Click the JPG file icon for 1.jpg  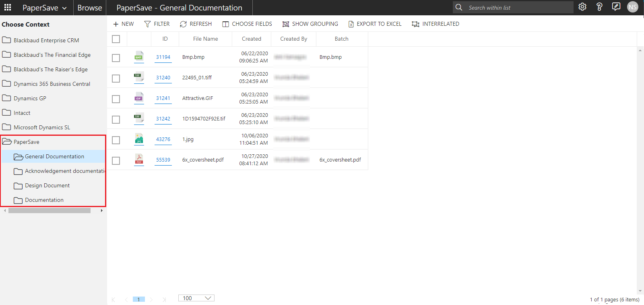(139, 139)
